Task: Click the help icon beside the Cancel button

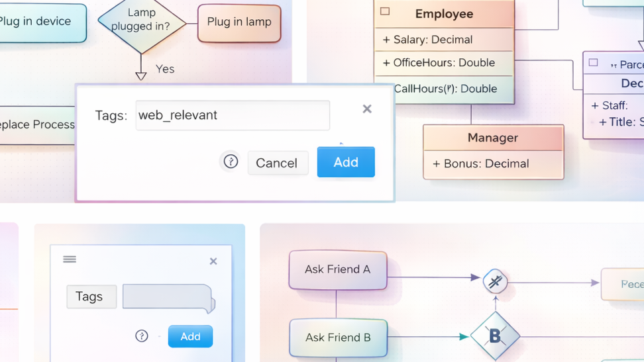Action: [x=231, y=161]
